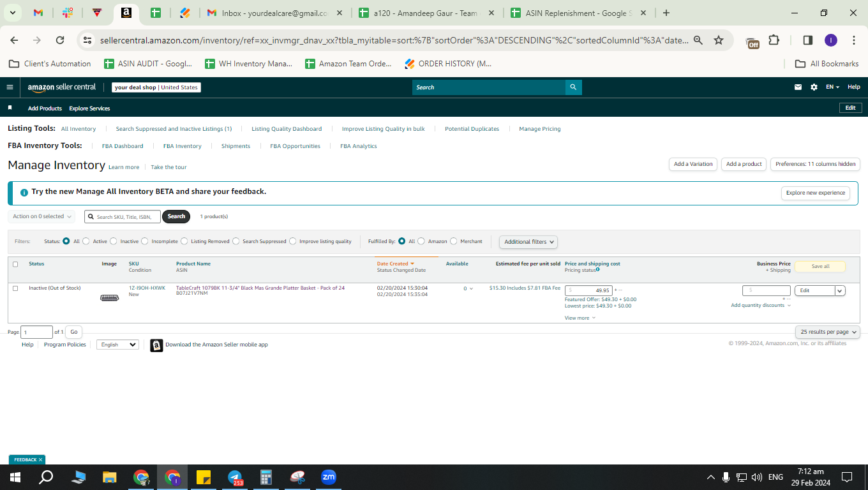Select checkbox for the TableCraft product row
Screen dimensions: 868x490
coord(15,288)
